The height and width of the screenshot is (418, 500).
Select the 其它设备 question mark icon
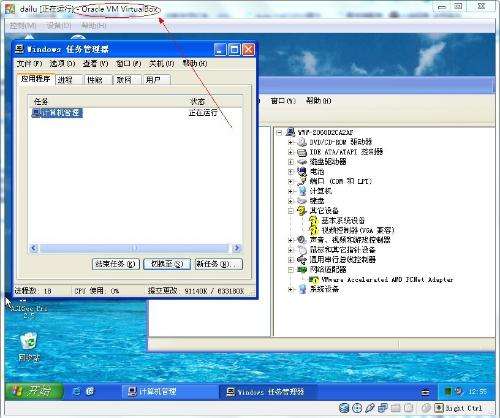point(302,211)
